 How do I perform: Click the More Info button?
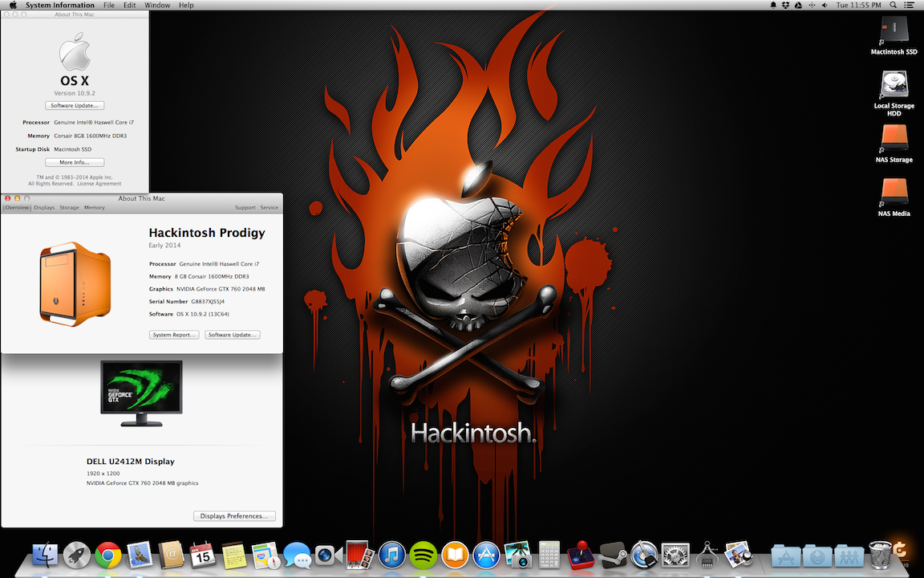[75, 162]
